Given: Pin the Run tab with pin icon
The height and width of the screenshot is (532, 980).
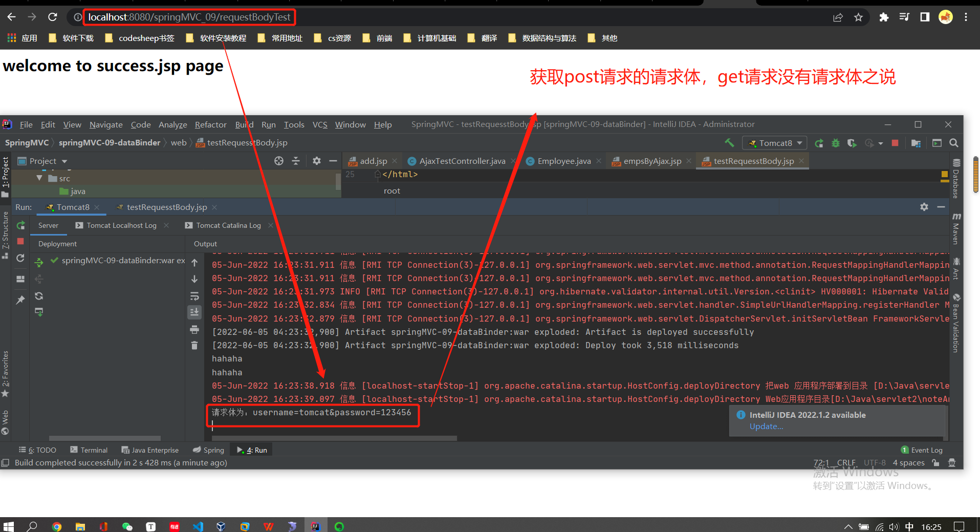Looking at the screenshot, I should [20, 300].
